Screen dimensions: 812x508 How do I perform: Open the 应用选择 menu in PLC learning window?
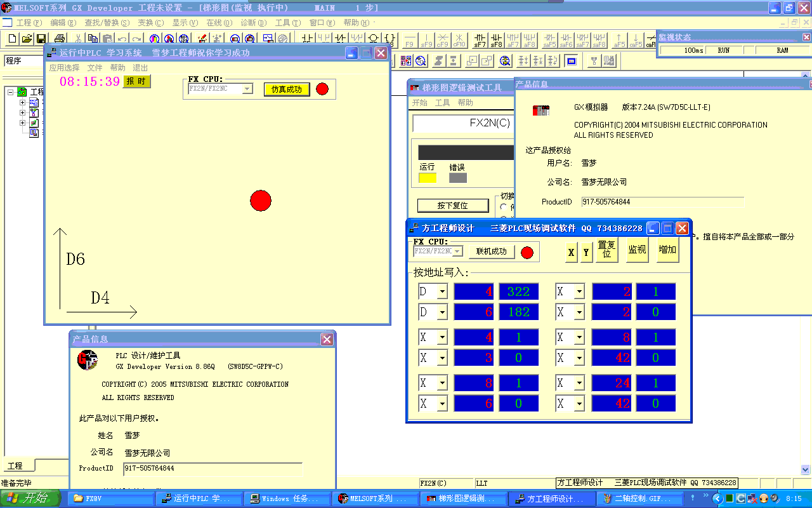pyautogui.click(x=65, y=67)
